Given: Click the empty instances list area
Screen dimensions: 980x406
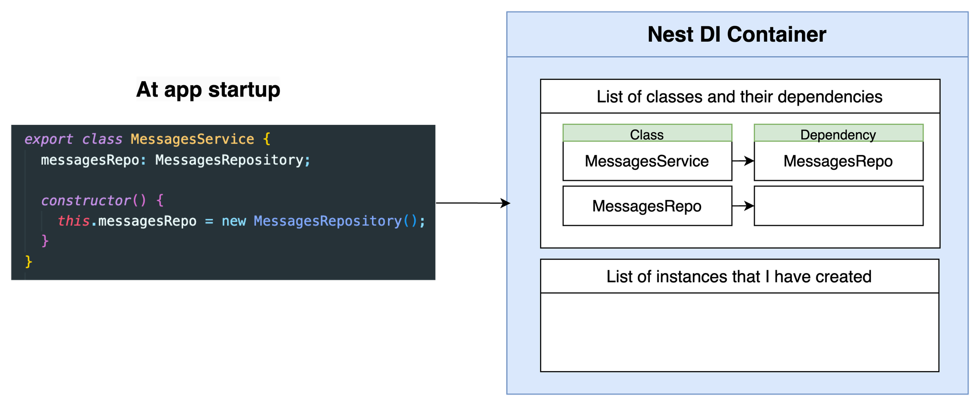Looking at the screenshot, I should (739, 332).
